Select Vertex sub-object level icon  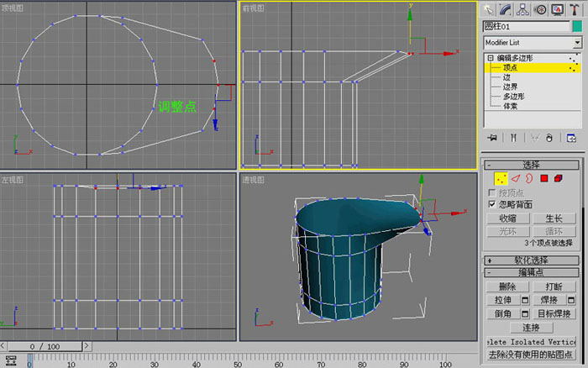pyautogui.click(x=501, y=179)
